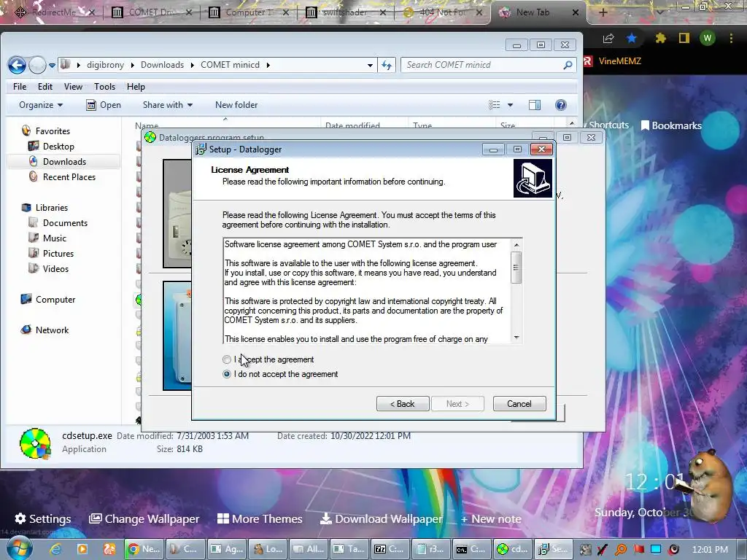Click the disabled Next button in Setup
Viewport: 747px width, 560px height.
[x=458, y=404]
